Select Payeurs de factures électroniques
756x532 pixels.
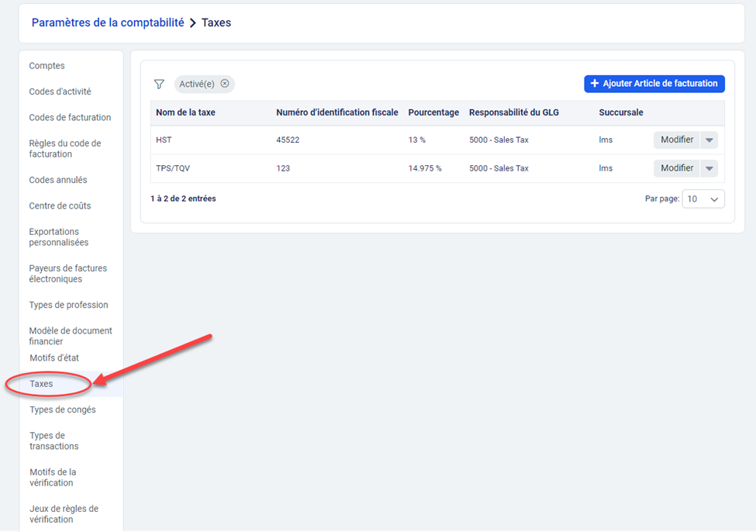pos(68,274)
